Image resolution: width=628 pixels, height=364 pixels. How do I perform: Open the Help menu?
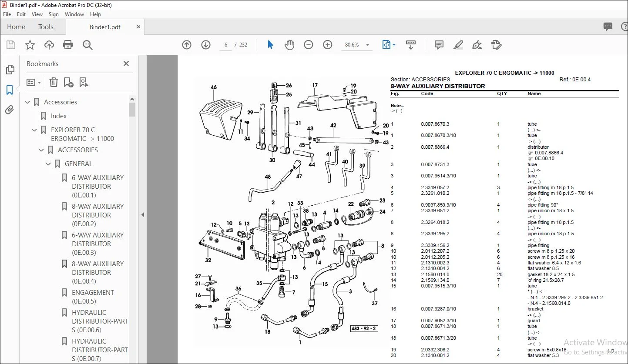pyautogui.click(x=95, y=14)
